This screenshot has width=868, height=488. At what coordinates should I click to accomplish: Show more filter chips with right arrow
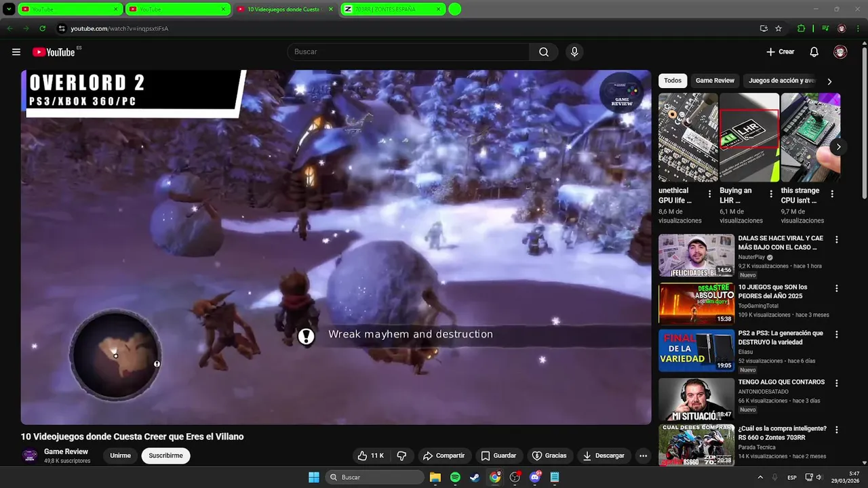click(x=829, y=81)
